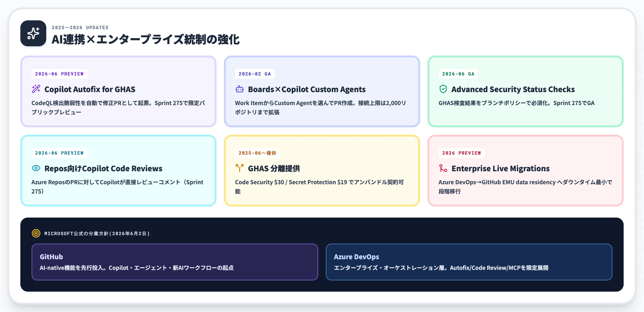Screen dimensions: 644x312
Task: Click the MICROSOFT公式の分業方針 label
Action: (97, 234)
